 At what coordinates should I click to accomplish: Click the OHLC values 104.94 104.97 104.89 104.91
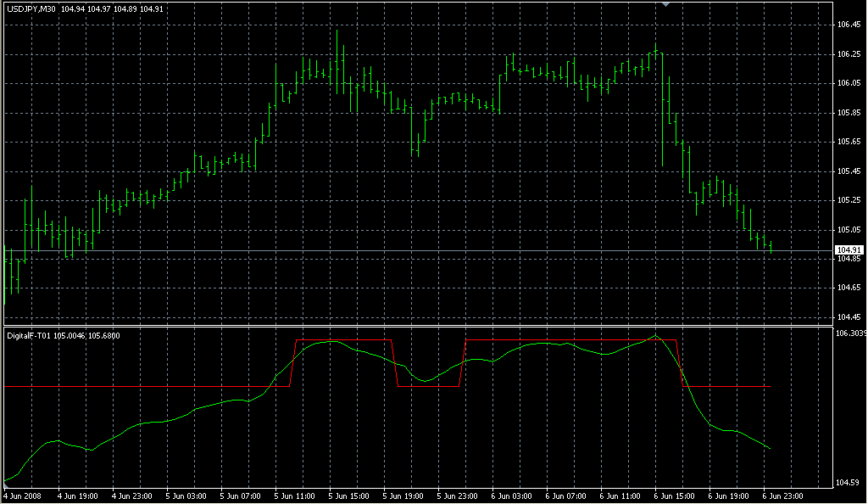pyautogui.click(x=113, y=9)
